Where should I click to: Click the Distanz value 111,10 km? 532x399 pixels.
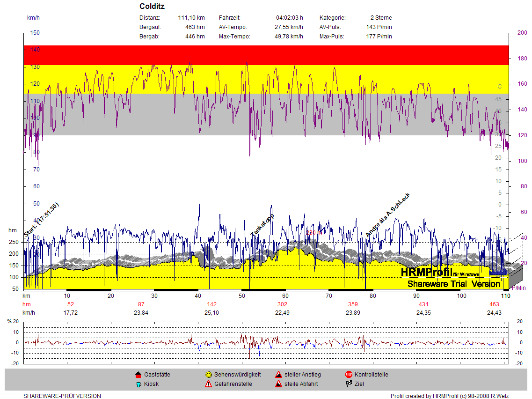point(191,18)
